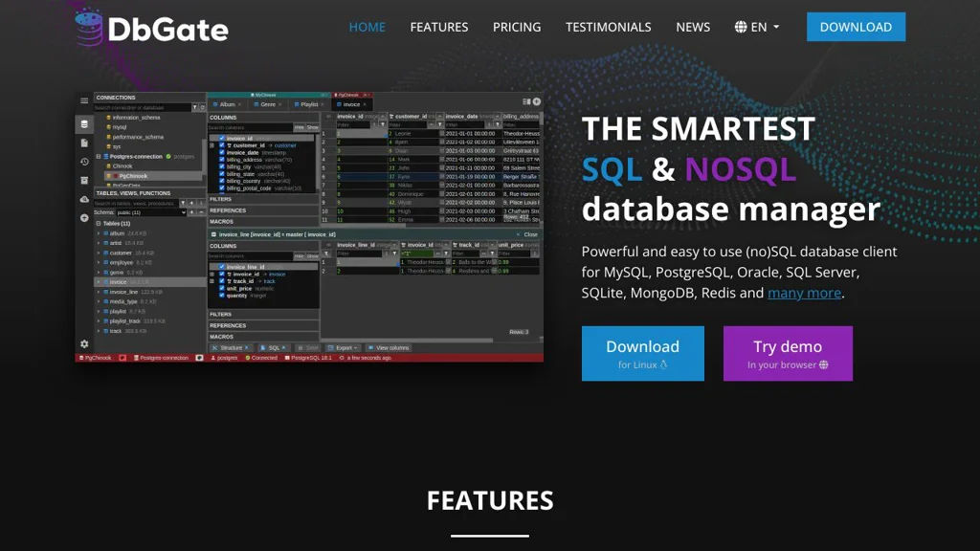Click the Download for Linux button

click(642, 353)
